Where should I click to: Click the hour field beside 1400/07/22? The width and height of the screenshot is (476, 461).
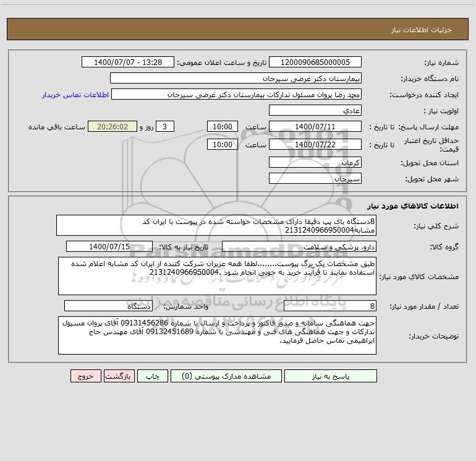tap(222, 144)
